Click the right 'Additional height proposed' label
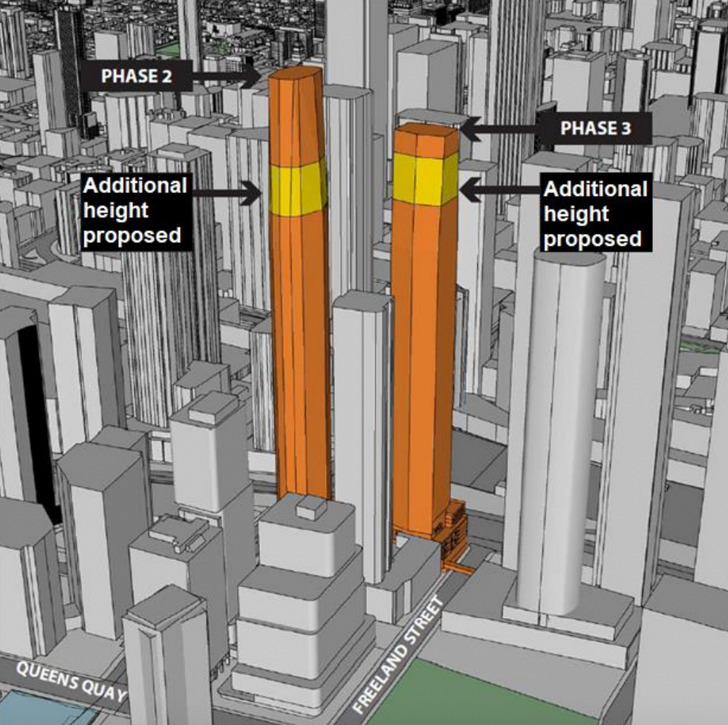 [x=596, y=214]
